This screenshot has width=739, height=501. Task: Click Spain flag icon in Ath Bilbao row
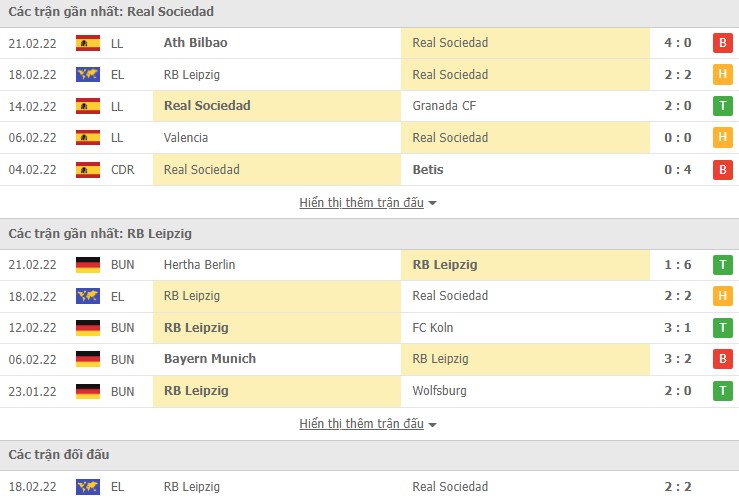(x=88, y=43)
